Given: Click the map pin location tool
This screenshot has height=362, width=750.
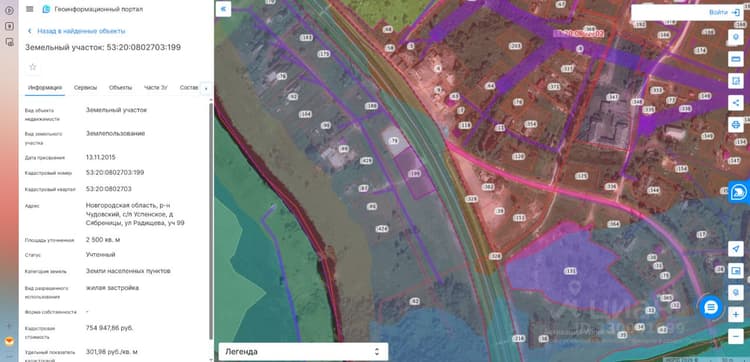Looking at the screenshot, I should pyautogui.click(x=736, y=37).
